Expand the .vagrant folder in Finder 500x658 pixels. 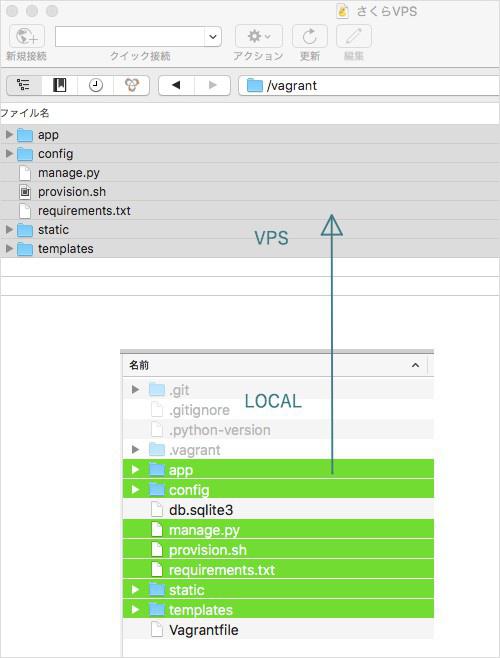[x=135, y=450]
